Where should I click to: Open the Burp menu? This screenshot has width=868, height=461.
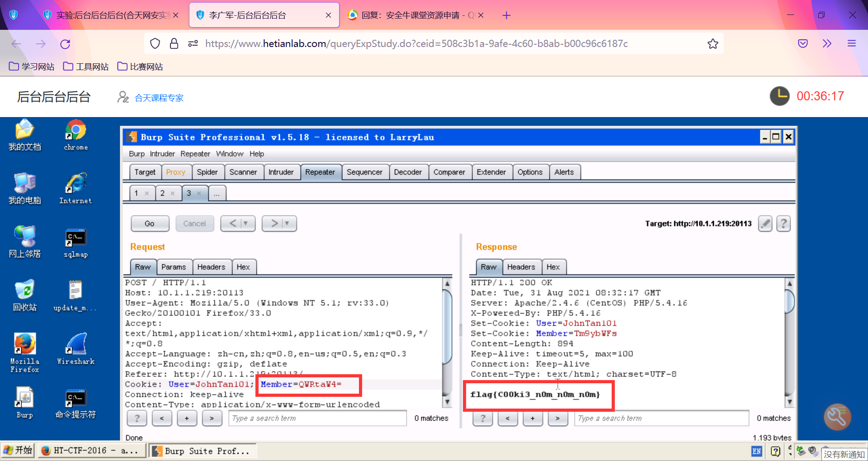(x=137, y=154)
